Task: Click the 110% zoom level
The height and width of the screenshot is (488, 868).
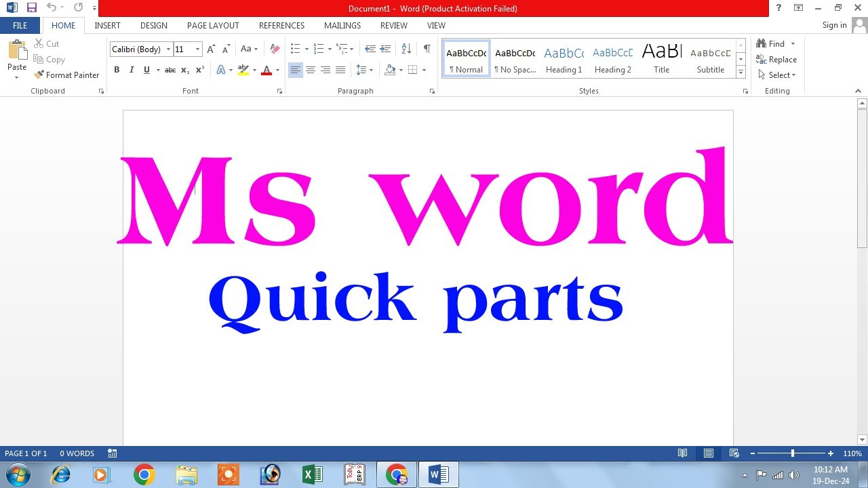Action: coord(852,453)
